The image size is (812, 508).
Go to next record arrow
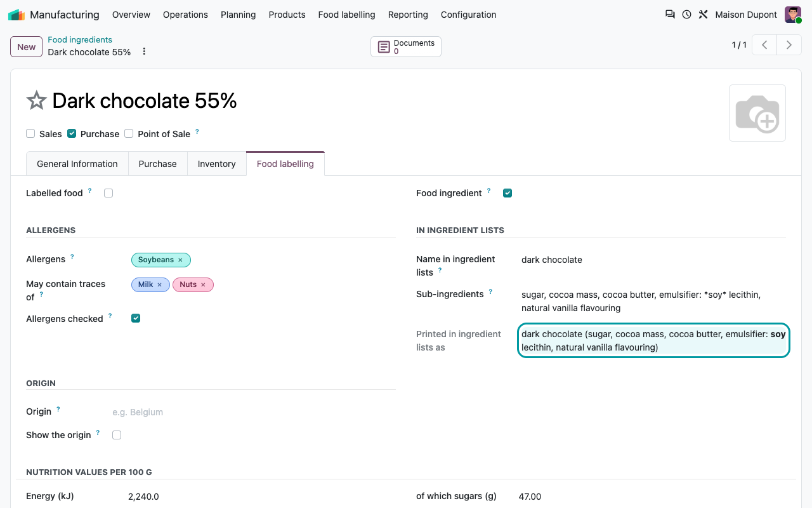pos(789,45)
